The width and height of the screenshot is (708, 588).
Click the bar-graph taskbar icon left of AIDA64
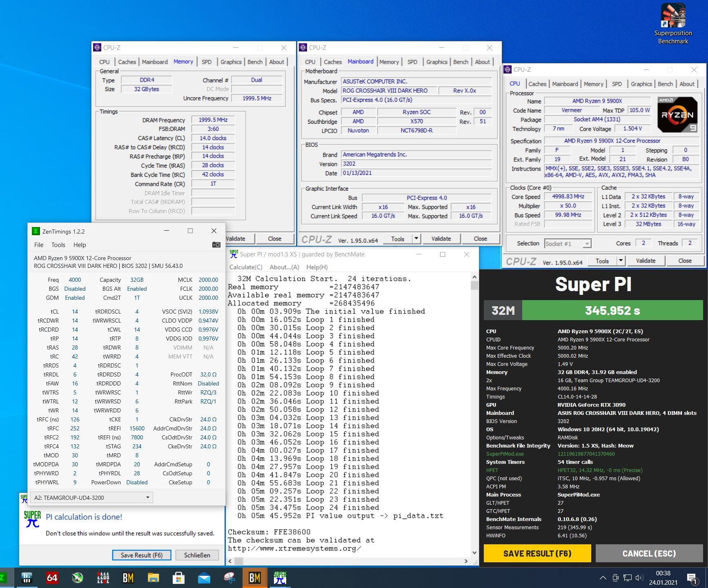point(27,577)
